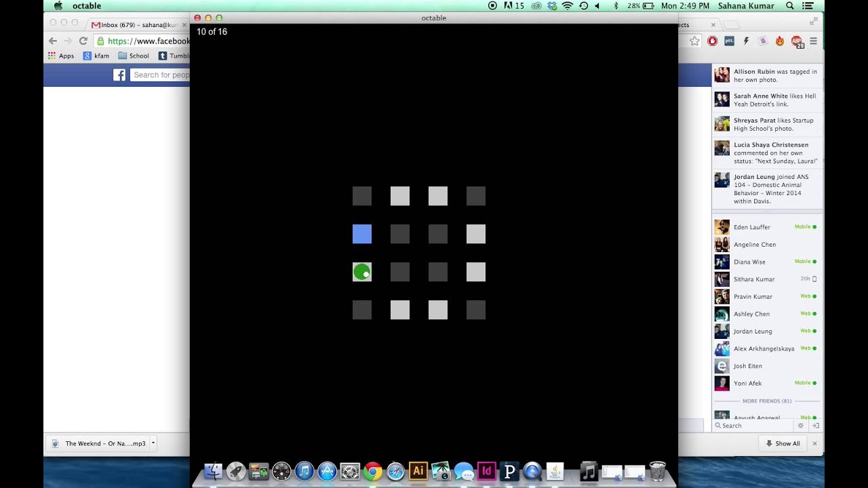Viewport: 868px width, 488px height.
Task: Open chat with Pravin Kumar
Action: point(766,296)
